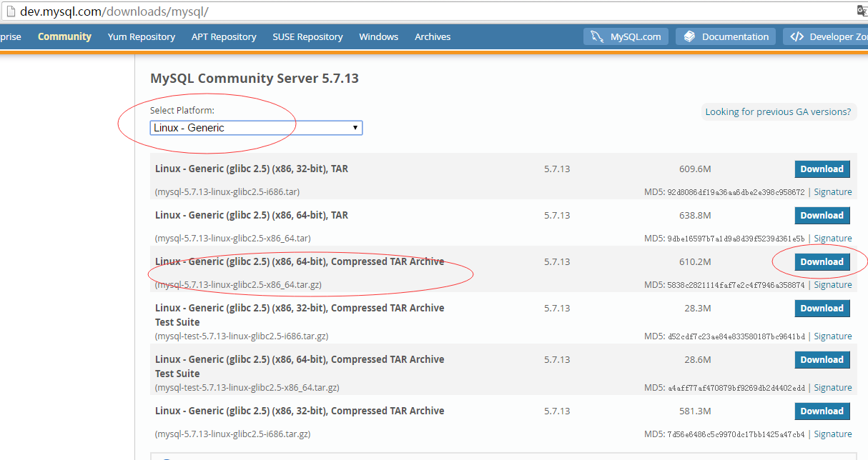Image resolution: width=868 pixels, height=460 pixels.
Task: Click the code brackets Developer Zone icon
Action: click(797, 36)
